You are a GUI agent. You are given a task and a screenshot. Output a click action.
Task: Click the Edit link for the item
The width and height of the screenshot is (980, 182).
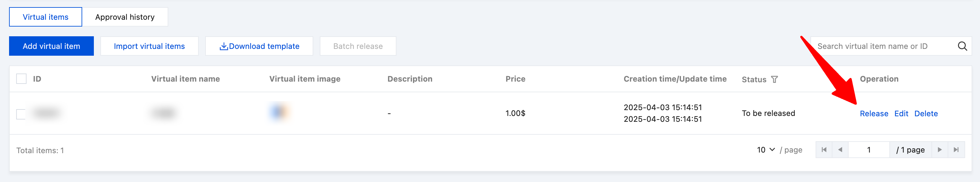pos(901,113)
